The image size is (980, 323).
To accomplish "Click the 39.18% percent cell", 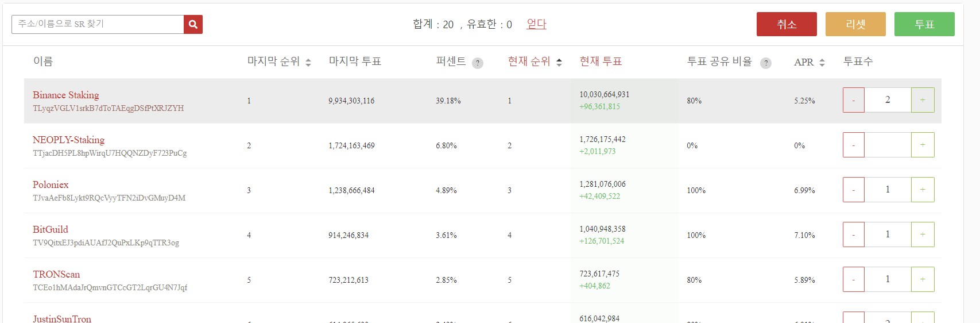I will [448, 101].
